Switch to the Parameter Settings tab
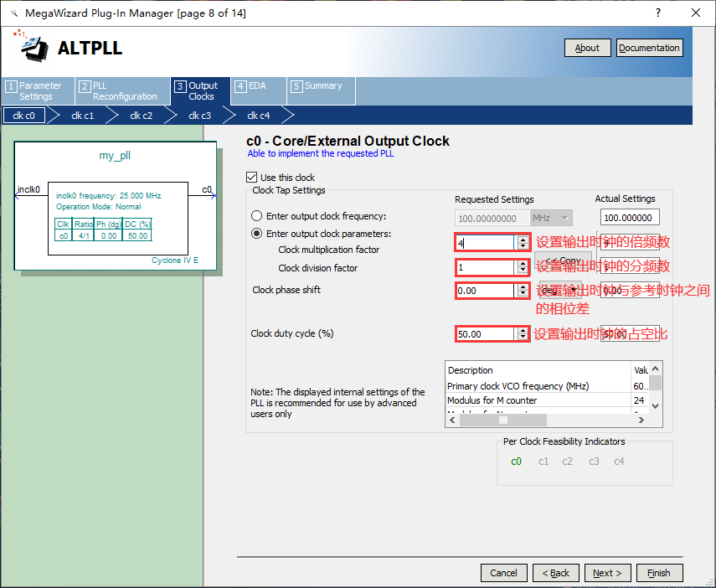Screen dimensions: 716x588 38,90
